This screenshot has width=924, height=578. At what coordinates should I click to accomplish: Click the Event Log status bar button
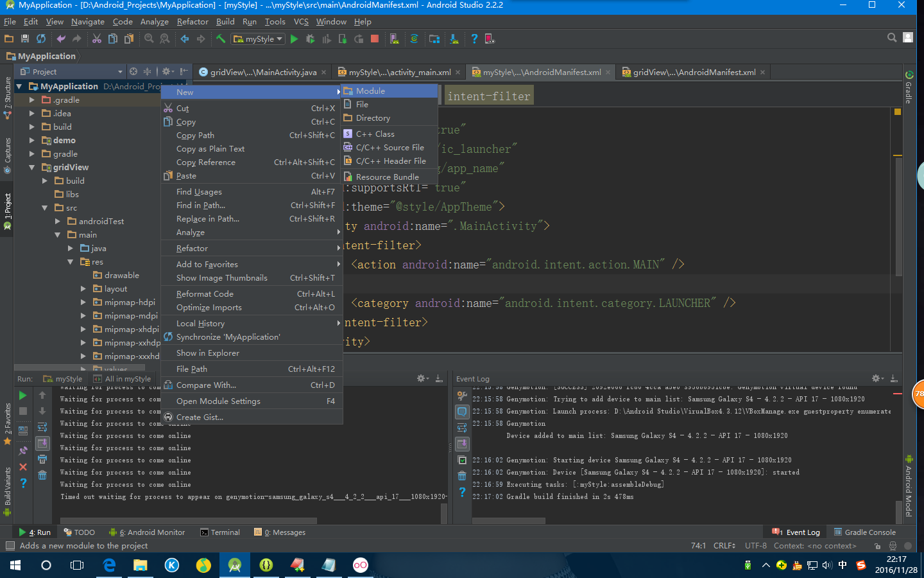796,532
